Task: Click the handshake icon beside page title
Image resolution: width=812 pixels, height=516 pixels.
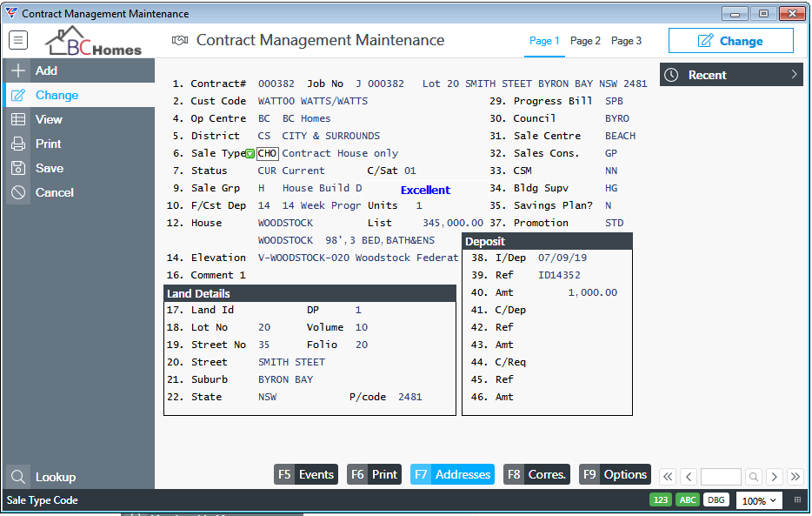Action: pos(180,40)
